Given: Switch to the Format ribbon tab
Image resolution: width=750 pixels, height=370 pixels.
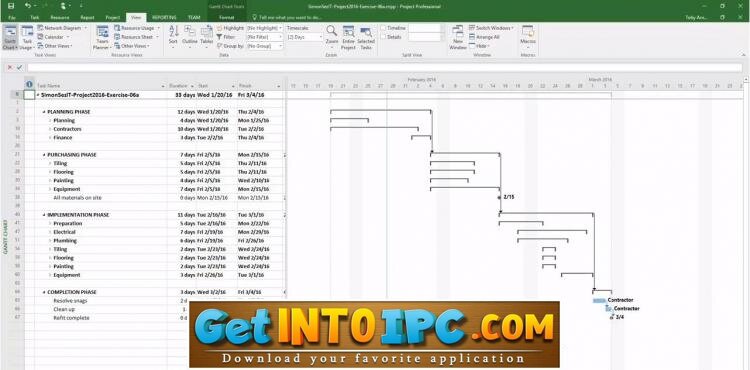Looking at the screenshot, I should pyautogui.click(x=227, y=17).
